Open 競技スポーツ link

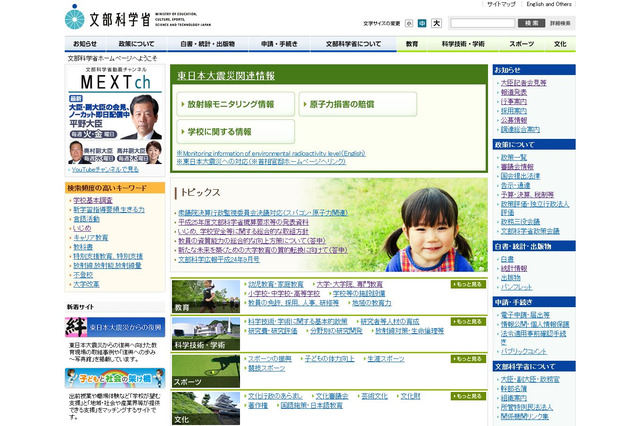pos(267,368)
